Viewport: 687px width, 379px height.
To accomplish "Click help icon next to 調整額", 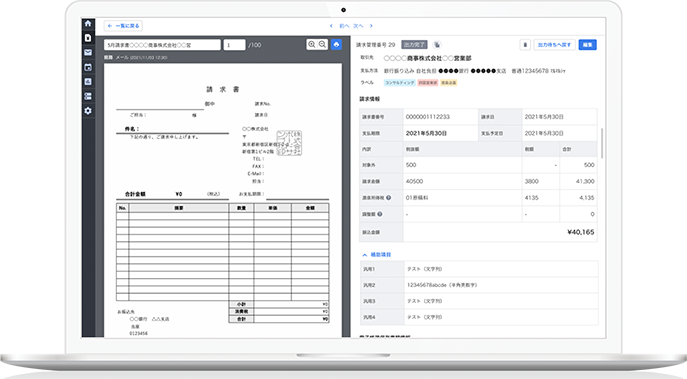I will click(x=380, y=214).
